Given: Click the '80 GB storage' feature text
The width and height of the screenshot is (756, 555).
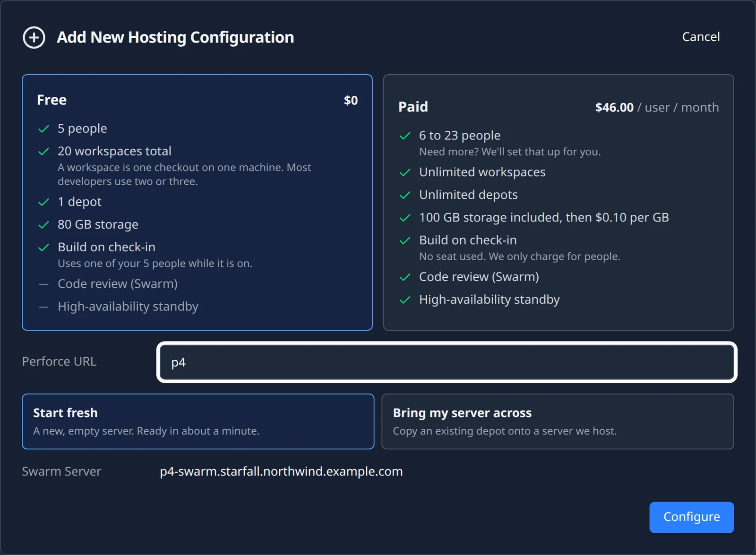Looking at the screenshot, I should (98, 225).
